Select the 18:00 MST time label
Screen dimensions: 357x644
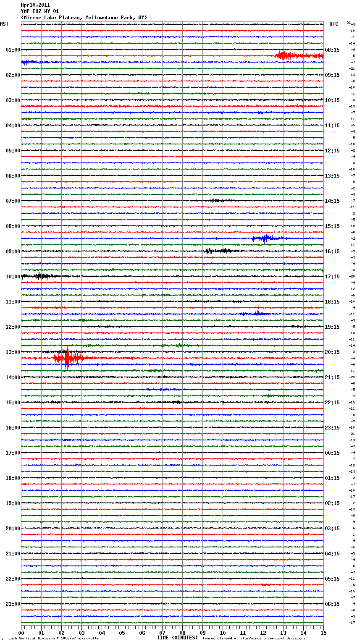point(13,478)
